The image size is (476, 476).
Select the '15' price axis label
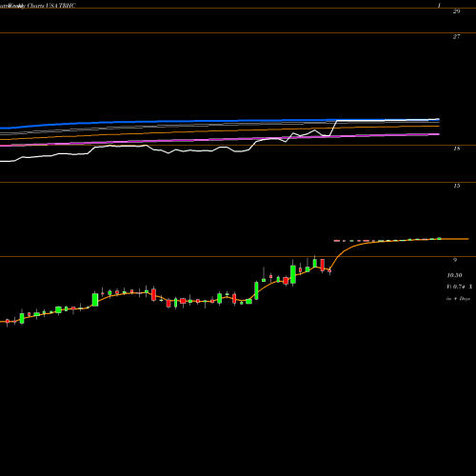(456, 186)
